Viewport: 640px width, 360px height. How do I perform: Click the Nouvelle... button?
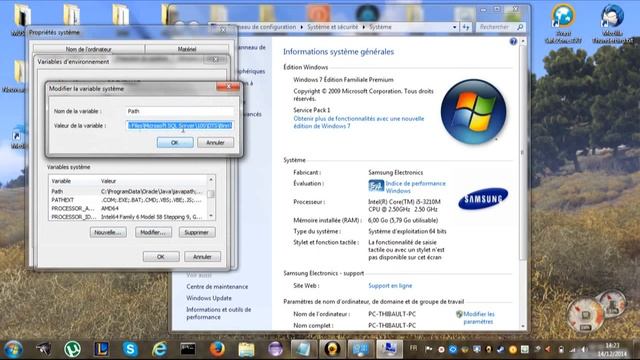108,232
